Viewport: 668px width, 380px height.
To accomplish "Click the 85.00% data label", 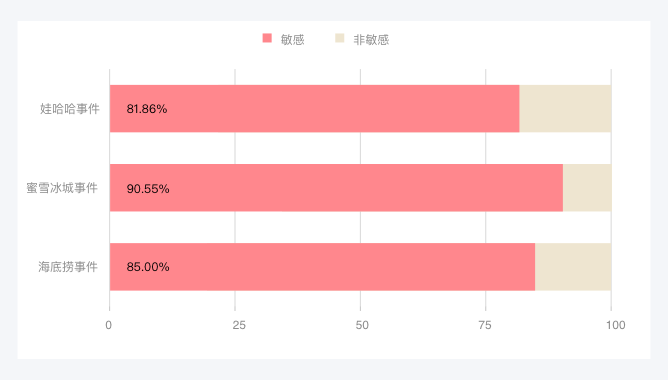I will click(148, 267).
